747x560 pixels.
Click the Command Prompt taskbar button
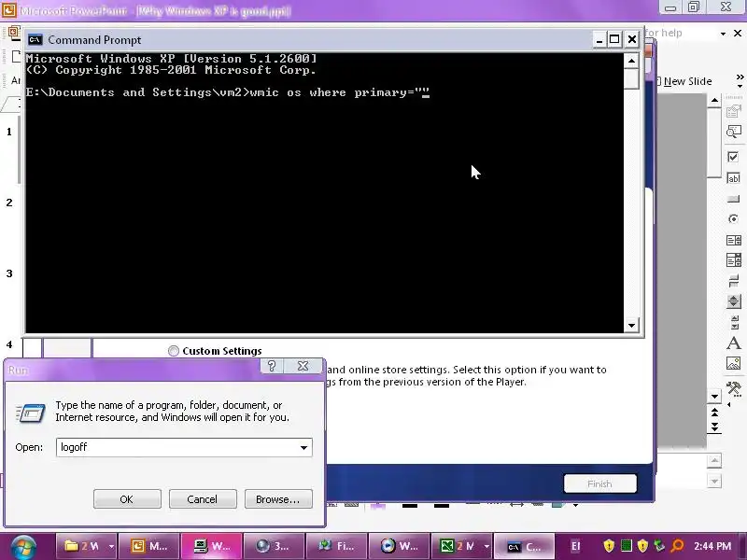tap(524, 546)
